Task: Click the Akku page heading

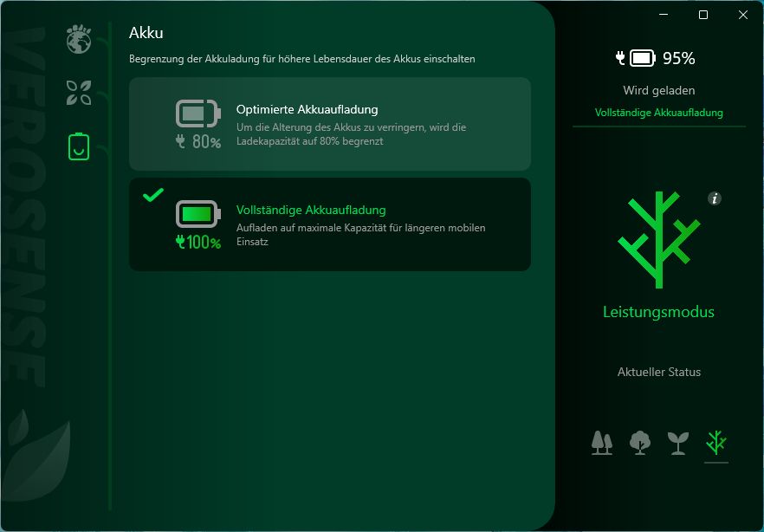Action: click(x=146, y=33)
